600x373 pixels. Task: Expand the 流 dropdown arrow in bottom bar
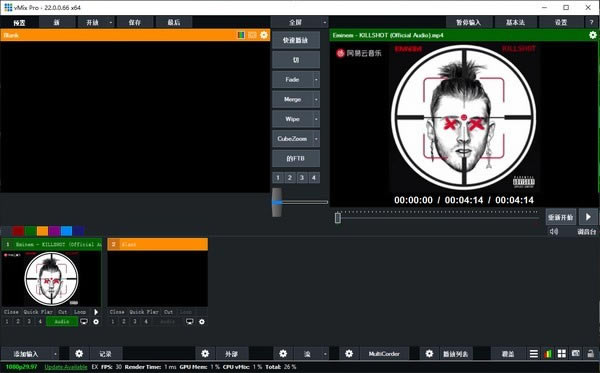tap(325, 354)
